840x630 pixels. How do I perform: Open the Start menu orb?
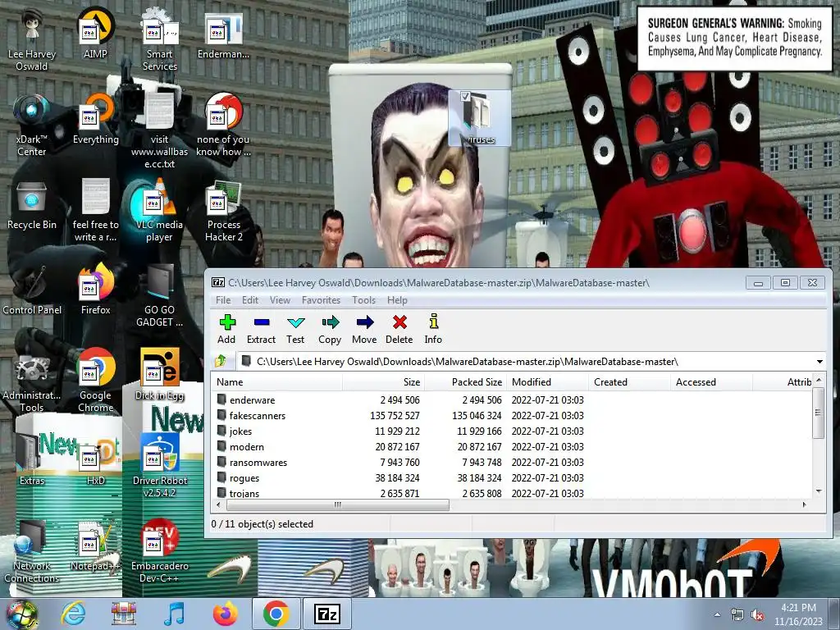[21, 614]
